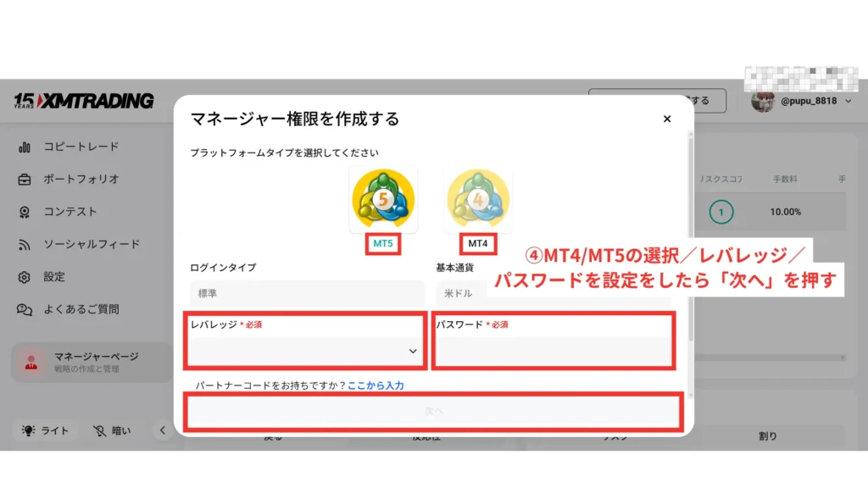Click the settings gear icon
Image resolution: width=868 pixels, height=488 pixels.
[x=25, y=277]
